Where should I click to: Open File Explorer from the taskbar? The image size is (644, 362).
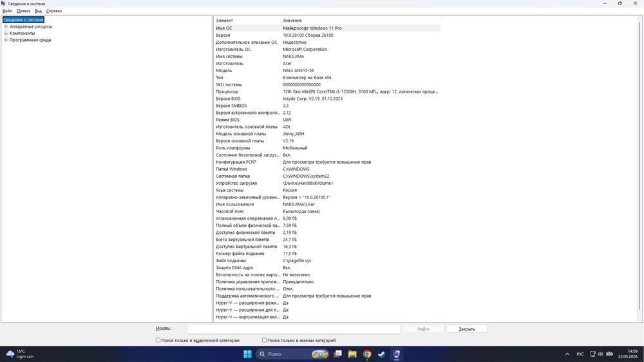352,354
